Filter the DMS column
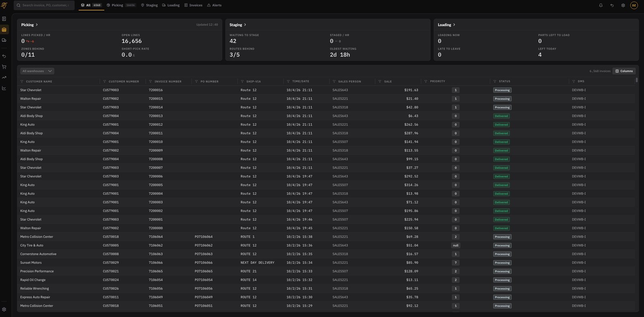The image size is (644, 317). coord(574,81)
